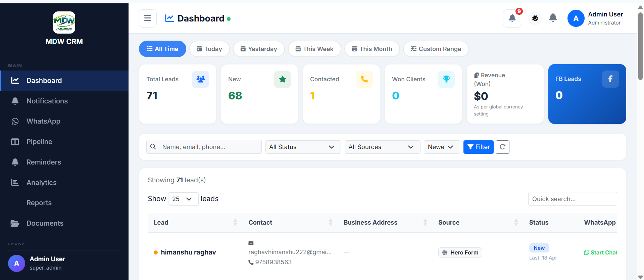The width and height of the screenshot is (644, 280).
Task: Click the New status badge
Action: tap(539, 248)
